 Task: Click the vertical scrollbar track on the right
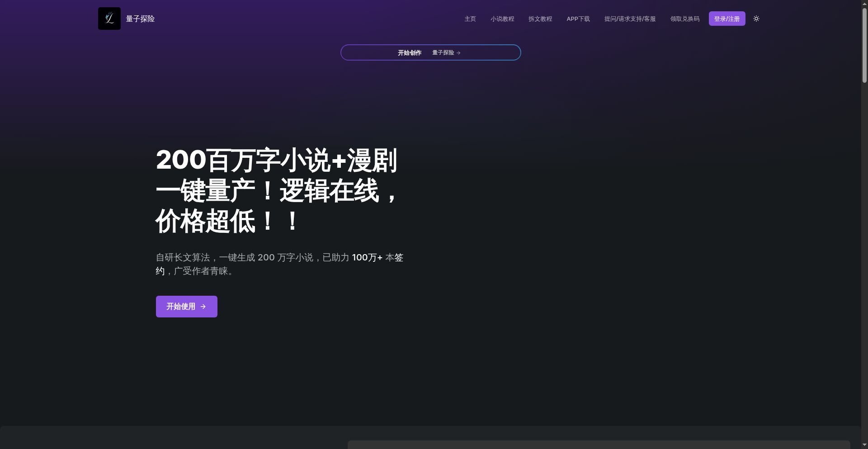(864, 226)
